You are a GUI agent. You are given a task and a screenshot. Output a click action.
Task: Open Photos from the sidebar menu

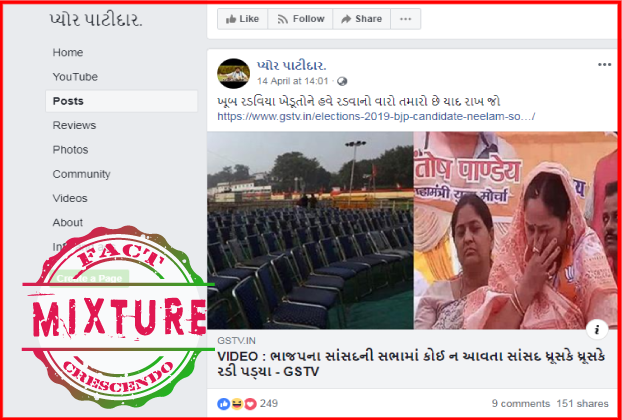(x=70, y=150)
